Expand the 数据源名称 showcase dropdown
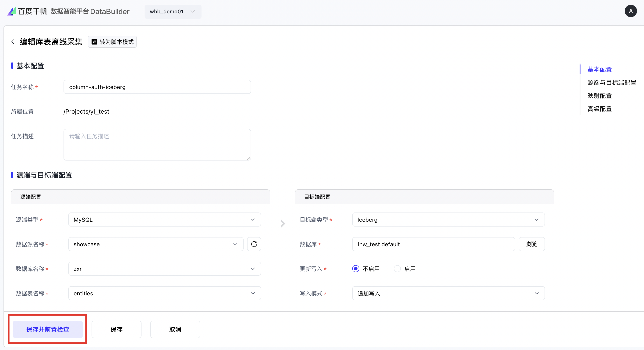The width and height of the screenshot is (644, 350). (x=156, y=244)
